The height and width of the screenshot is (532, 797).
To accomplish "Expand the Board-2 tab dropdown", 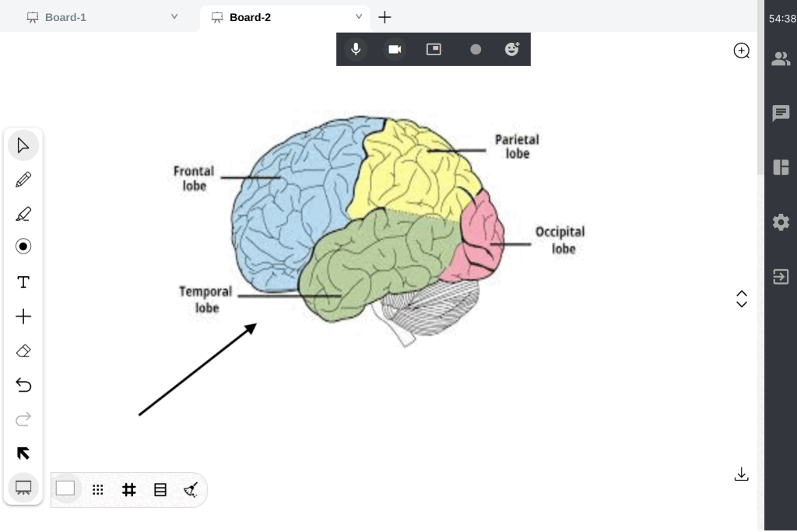I will coord(359,16).
